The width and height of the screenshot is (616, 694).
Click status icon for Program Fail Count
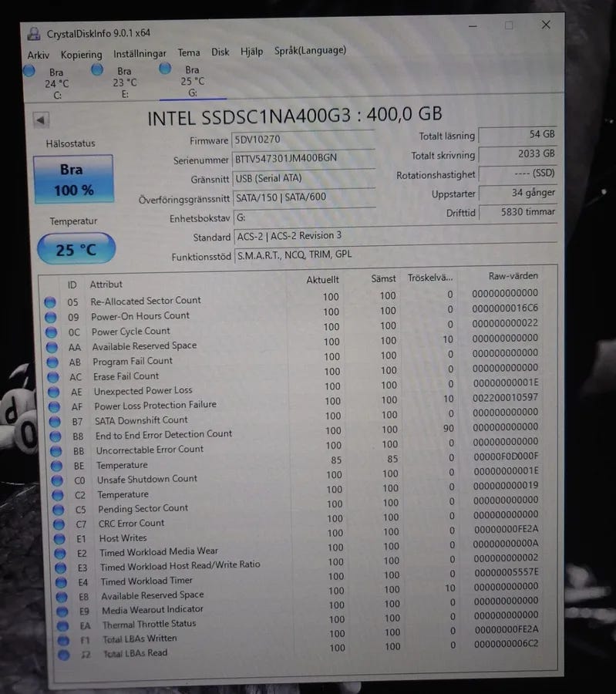(52, 362)
